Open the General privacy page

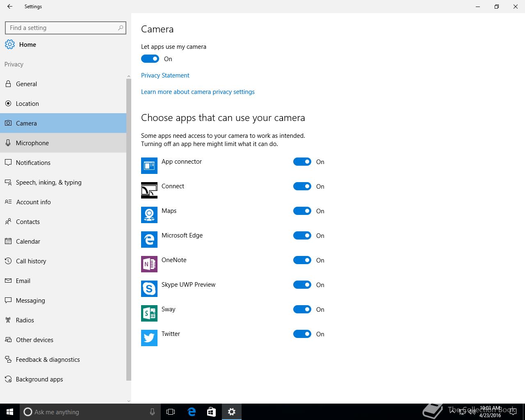[63, 84]
